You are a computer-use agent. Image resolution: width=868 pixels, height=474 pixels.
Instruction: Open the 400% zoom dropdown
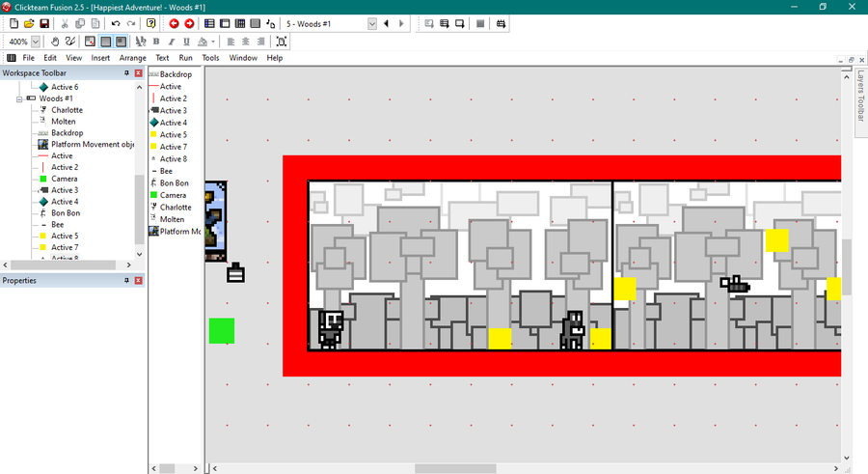point(36,42)
